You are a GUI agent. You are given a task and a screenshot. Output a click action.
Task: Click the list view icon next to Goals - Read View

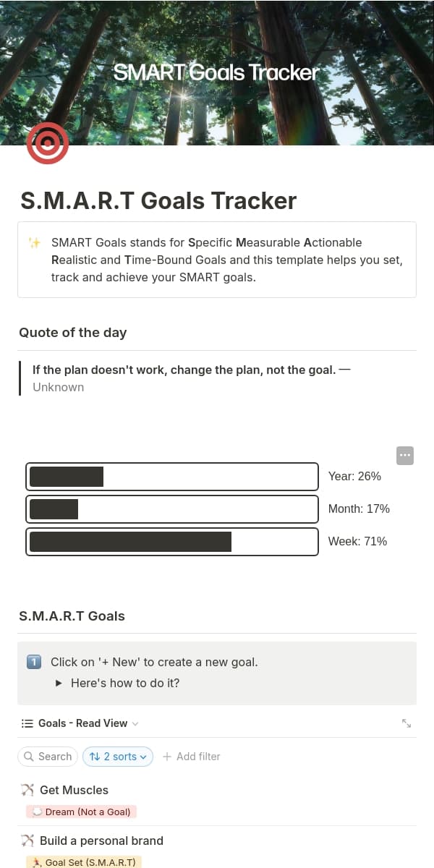click(26, 723)
